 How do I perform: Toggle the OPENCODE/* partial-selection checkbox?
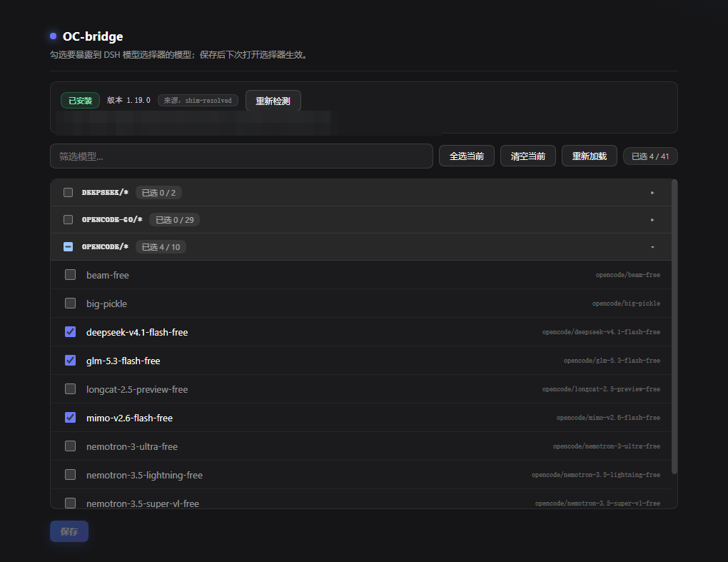click(69, 246)
